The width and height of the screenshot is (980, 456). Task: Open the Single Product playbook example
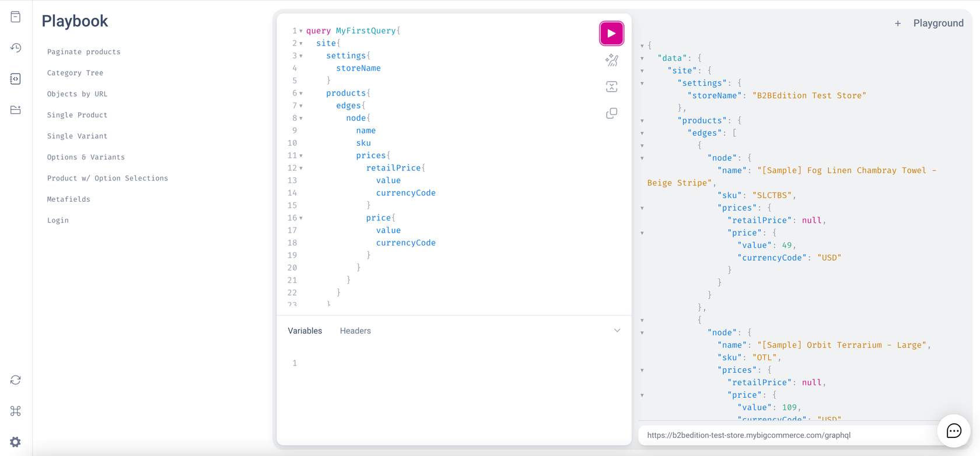point(77,115)
